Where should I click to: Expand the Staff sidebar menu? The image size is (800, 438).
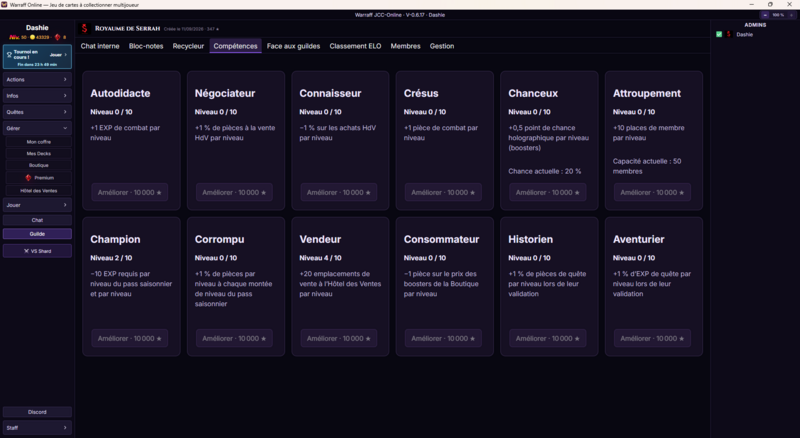[x=37, y=427]
